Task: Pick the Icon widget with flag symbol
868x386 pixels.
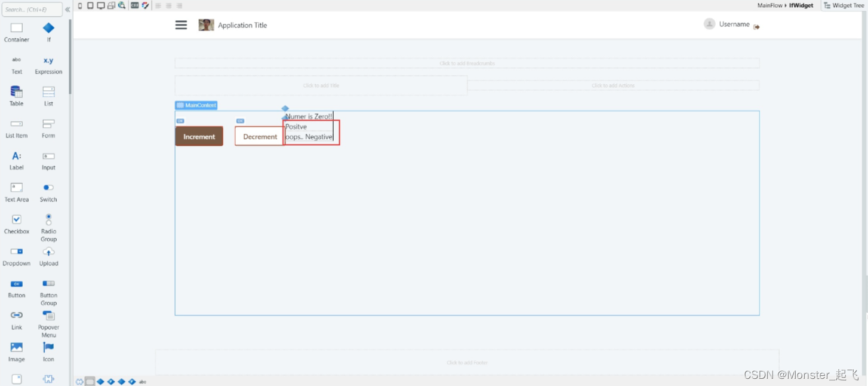Action: tap(48, 352)
